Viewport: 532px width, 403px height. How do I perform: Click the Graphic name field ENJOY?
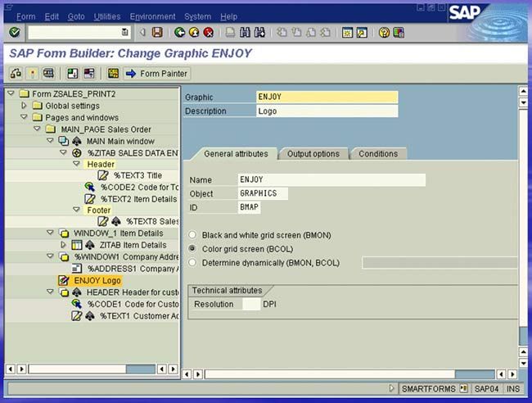[x=327, y=97]
